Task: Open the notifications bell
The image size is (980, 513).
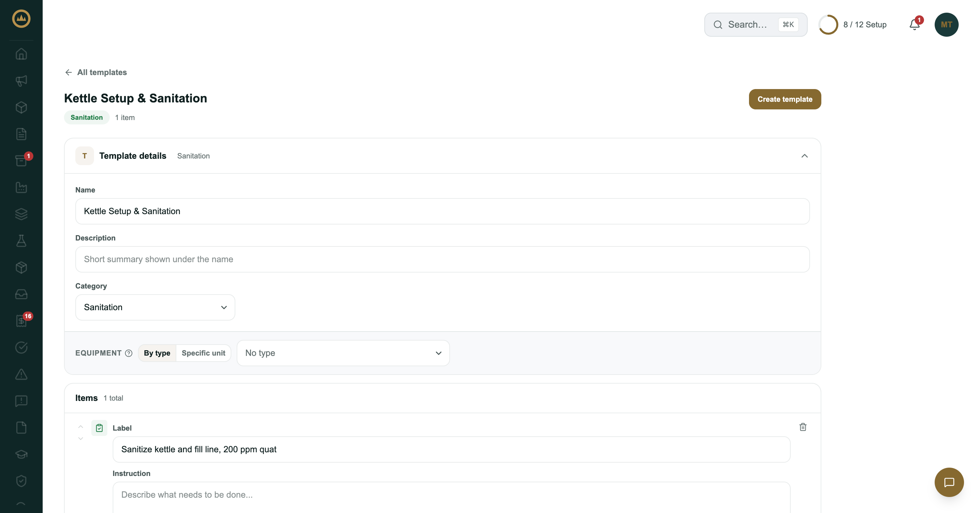Action: point(915,25)
